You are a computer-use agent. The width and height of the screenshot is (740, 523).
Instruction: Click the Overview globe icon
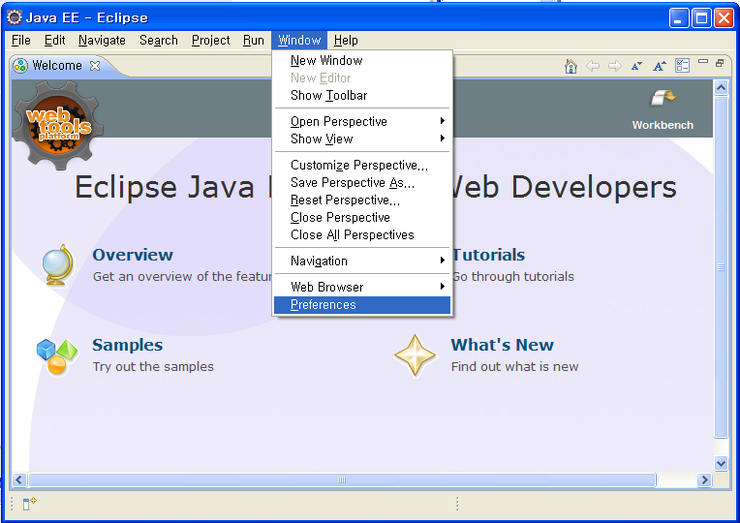(57, 264)
